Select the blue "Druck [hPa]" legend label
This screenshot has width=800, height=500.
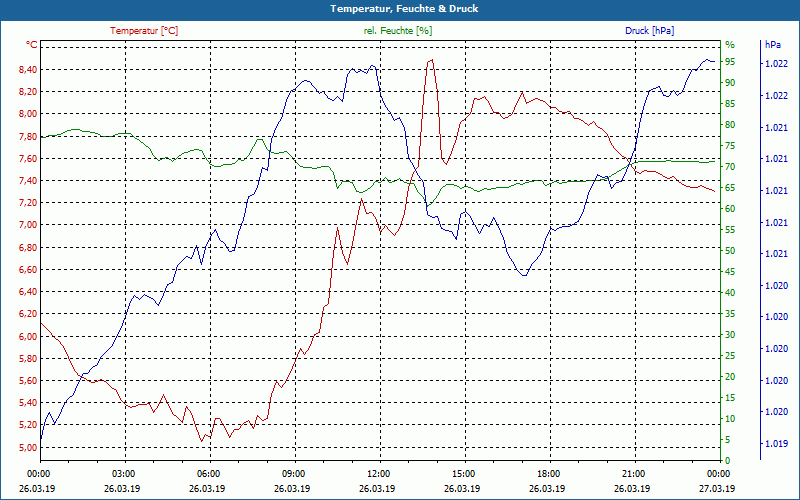coord(649,31)
